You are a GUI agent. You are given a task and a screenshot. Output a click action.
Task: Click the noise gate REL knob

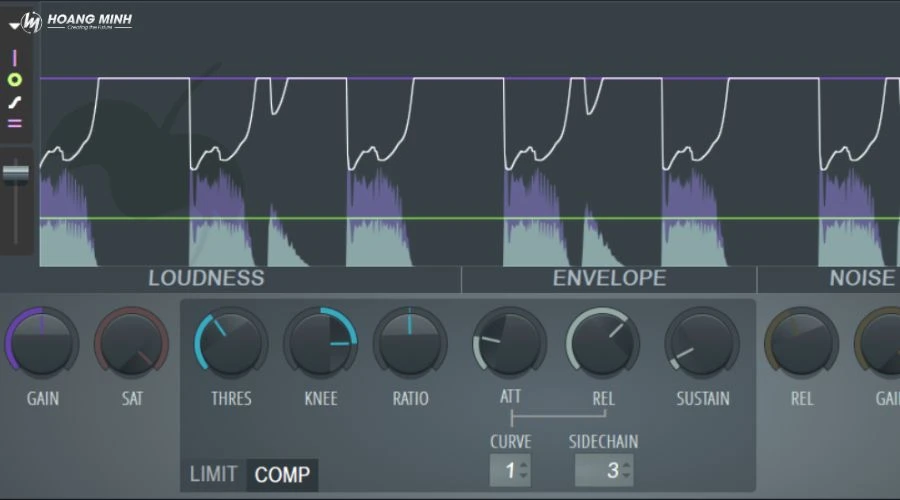point(801,343)
